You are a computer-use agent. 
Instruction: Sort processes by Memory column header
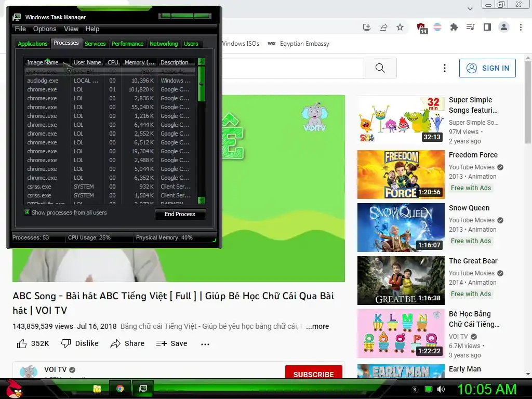tap(139, 62)
